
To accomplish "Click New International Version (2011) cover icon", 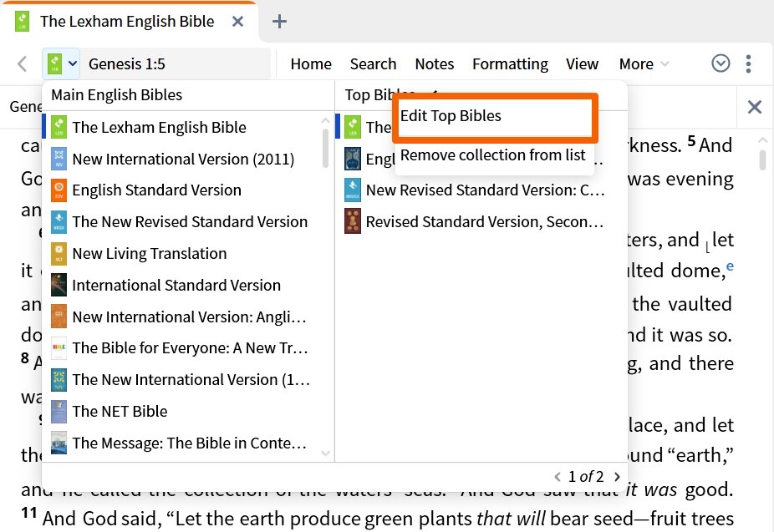I will click(x=59, y=159).
